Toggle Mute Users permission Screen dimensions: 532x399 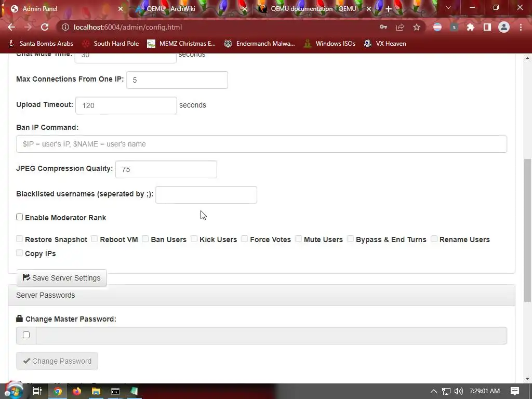point(298,239)
